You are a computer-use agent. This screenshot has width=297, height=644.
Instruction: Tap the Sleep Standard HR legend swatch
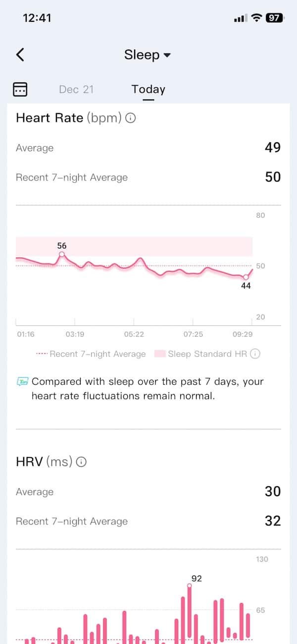[x=159, y=354]
